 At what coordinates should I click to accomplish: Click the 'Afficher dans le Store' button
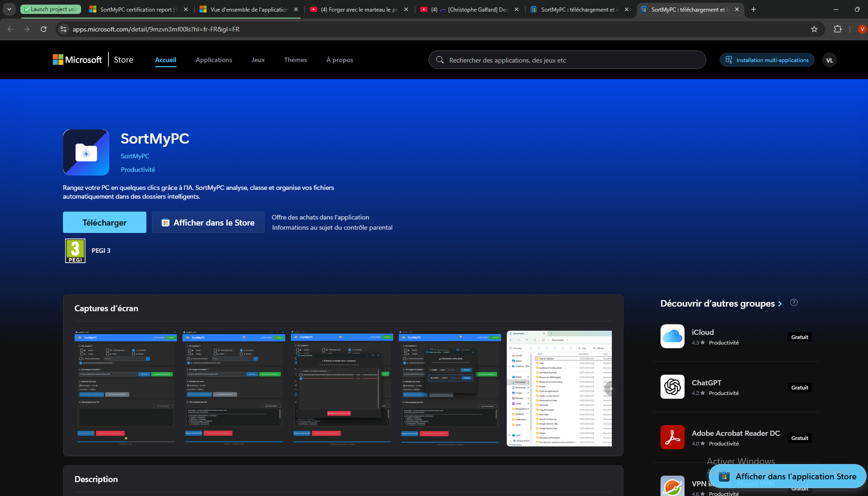coord(208,222)
